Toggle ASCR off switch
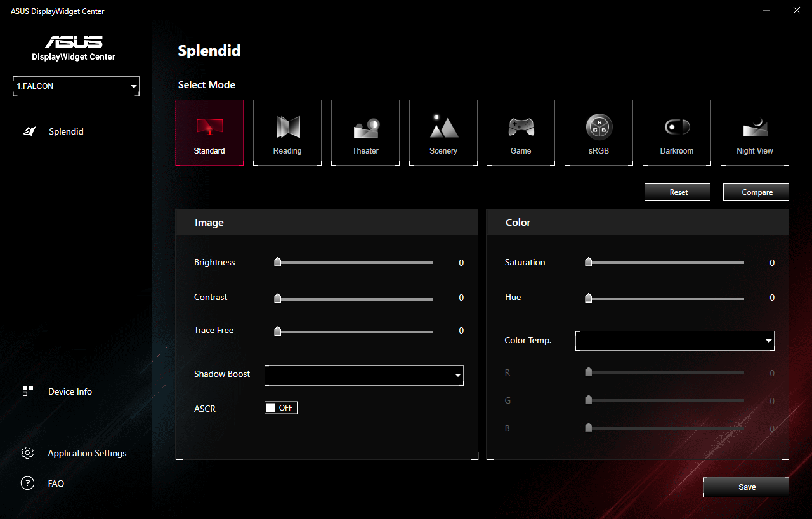Viewport: 812px width, 519px height. pyautogui.click(x=280, y=407)
